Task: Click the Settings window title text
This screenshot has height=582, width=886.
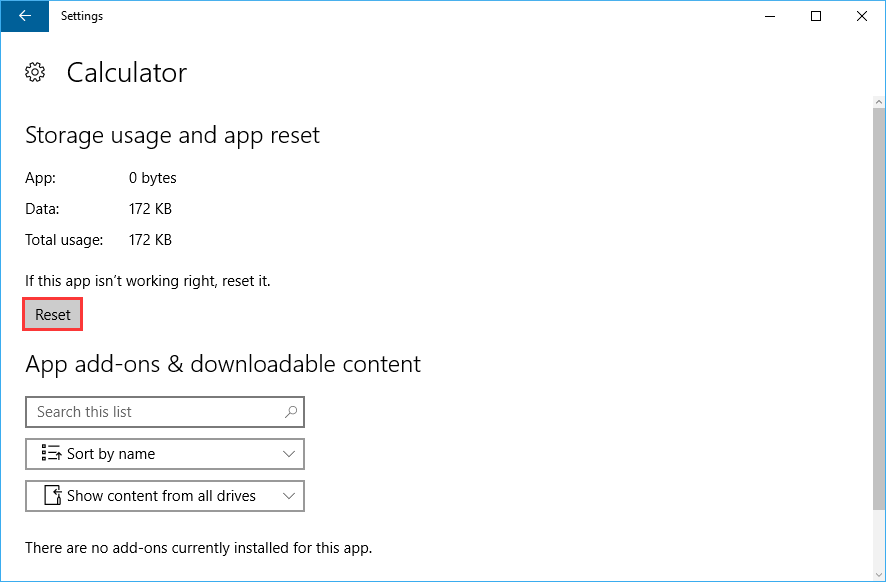Action: 82,16
